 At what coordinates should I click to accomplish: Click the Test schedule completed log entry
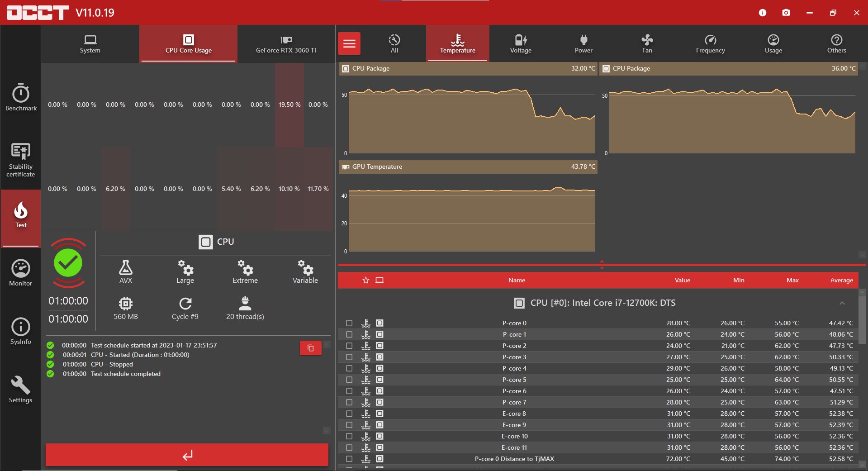(x=126, y=374)
